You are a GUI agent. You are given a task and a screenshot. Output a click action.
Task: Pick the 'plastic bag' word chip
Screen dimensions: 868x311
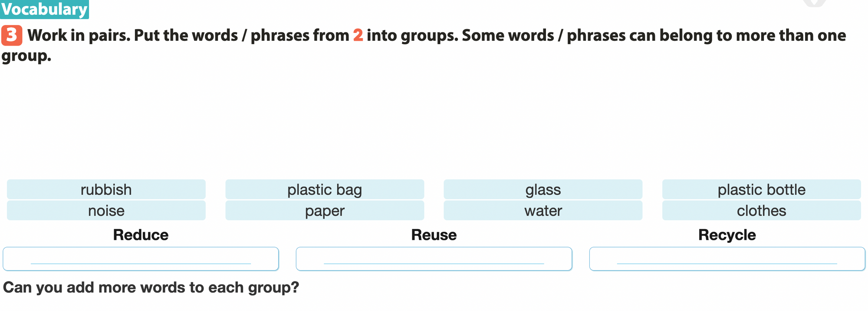click(x=325, y=190)
